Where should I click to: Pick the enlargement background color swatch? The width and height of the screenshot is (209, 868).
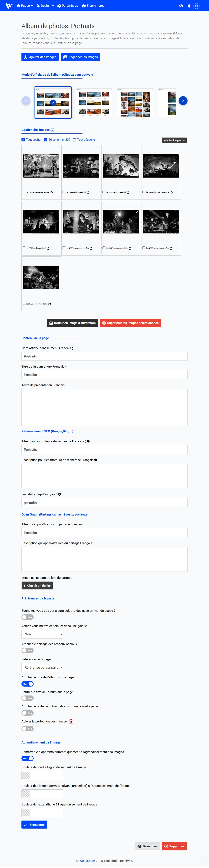[26, 775]
